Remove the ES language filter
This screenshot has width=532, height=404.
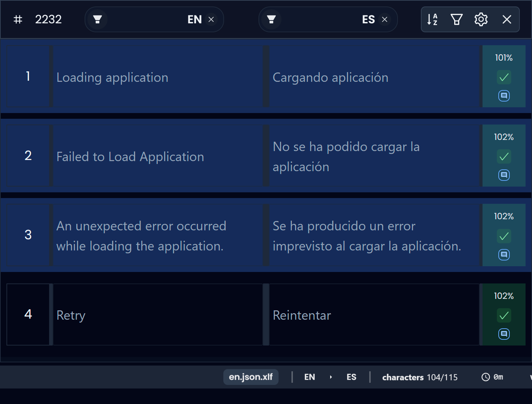pyautogui.click(x=385, y=20)
